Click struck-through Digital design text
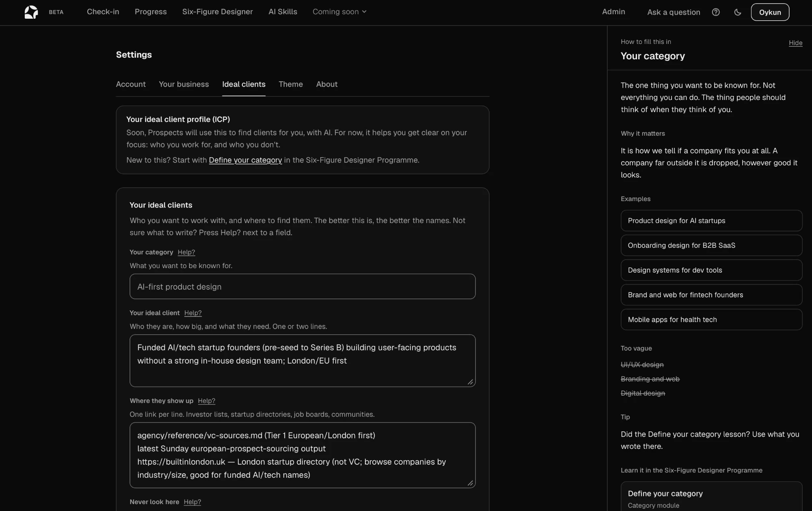Image resolution: width=812 pixels, height=511 pixels. pyautogui.click(x=643, y=393)
